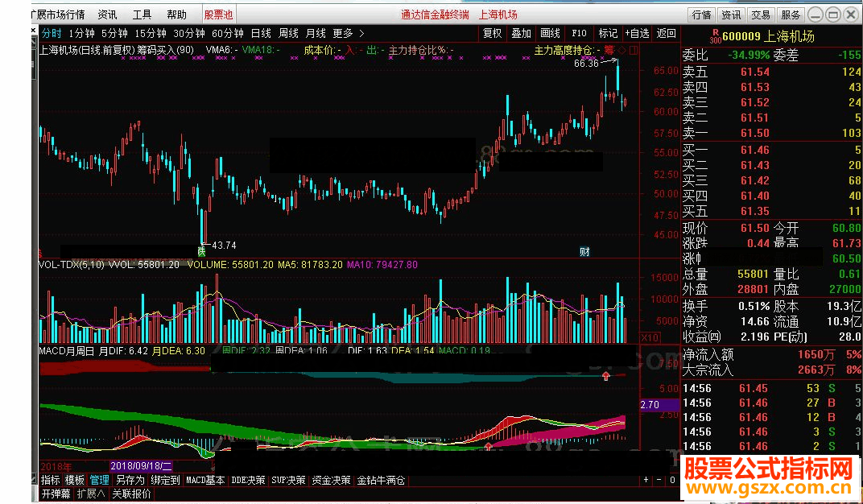Click the arrow after 更多 in the period bar
863x504 pixels.
pos(361,34)
